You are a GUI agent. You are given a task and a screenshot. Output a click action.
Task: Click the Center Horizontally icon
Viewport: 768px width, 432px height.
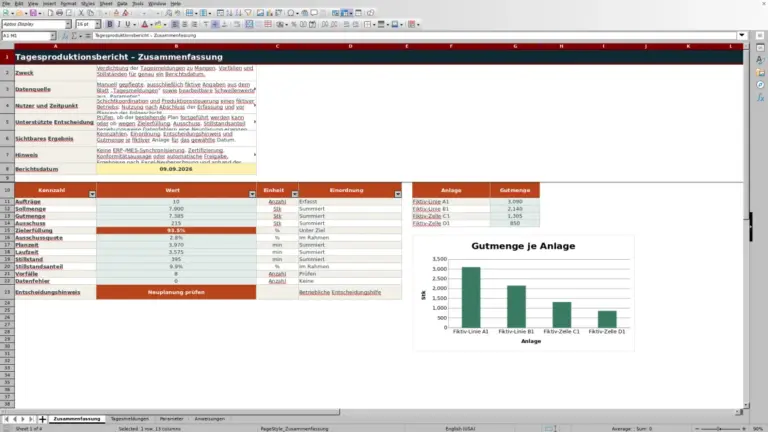[x=185, y=24]
